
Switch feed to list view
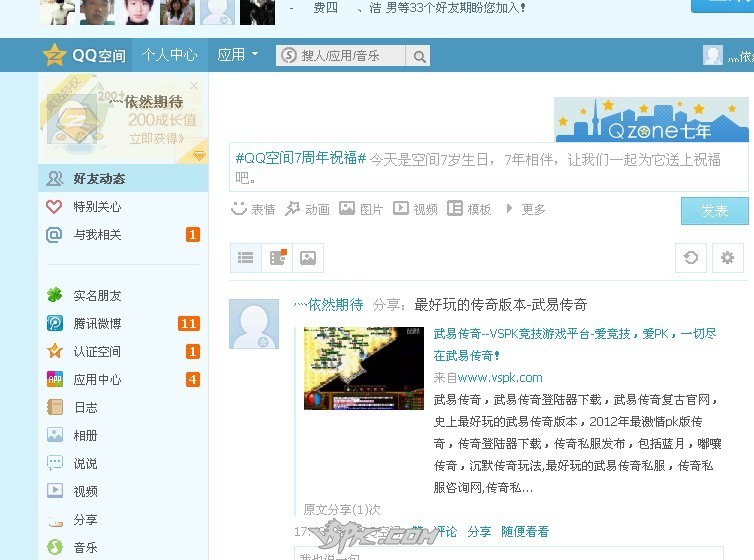[x=246, y=258]
